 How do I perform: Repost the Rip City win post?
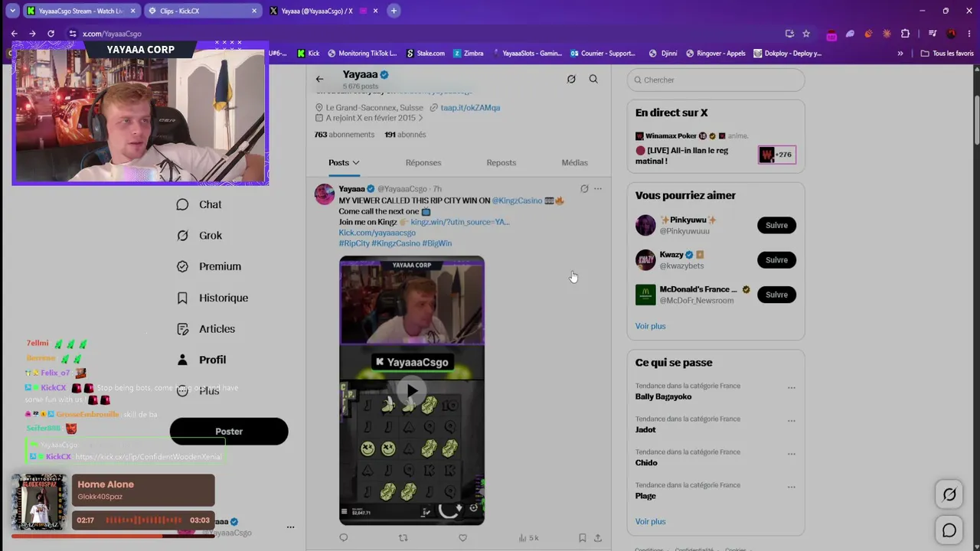point(403,538)
